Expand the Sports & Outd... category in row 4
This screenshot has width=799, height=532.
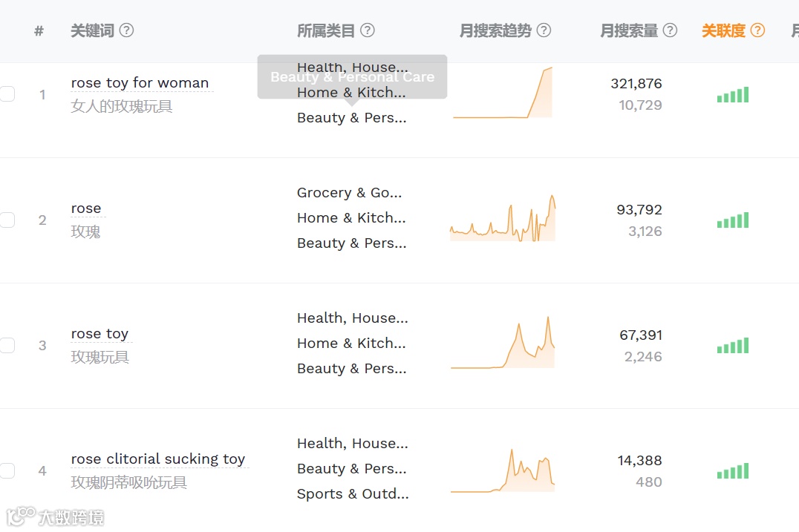tap(353, 493)
